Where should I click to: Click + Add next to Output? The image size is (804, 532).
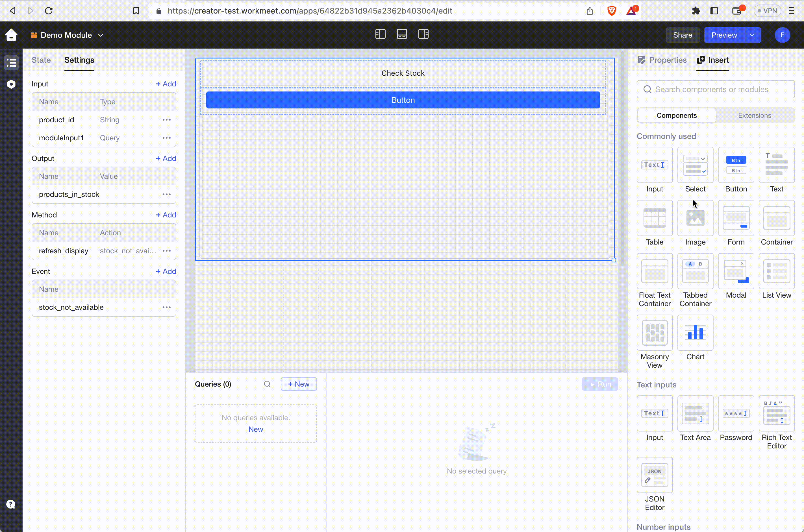[166, 158]
